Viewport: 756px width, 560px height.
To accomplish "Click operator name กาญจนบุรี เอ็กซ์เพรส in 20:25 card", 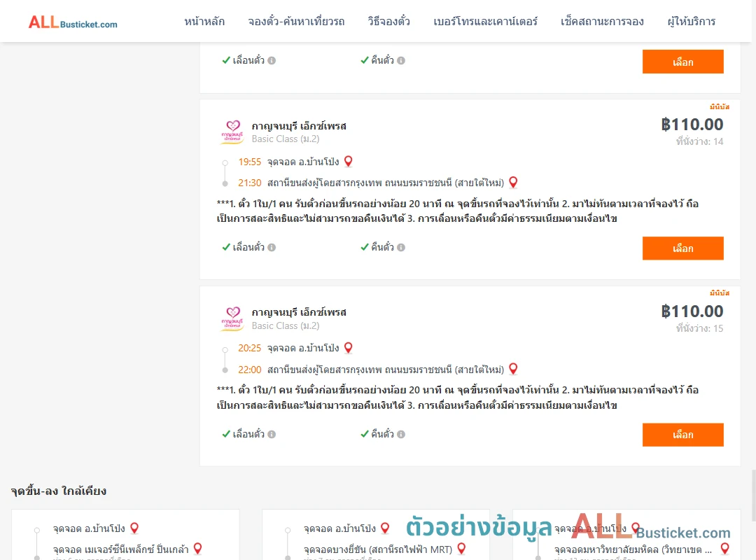I will pyautogui.click(x=299, y=312).
